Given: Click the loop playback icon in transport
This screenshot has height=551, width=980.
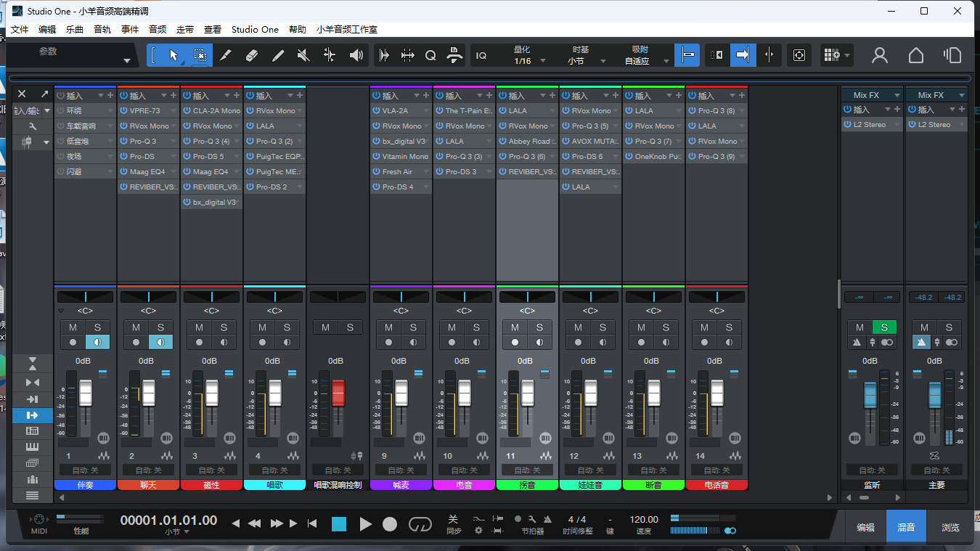Looking at the screenshot, I should pos(420,524).
